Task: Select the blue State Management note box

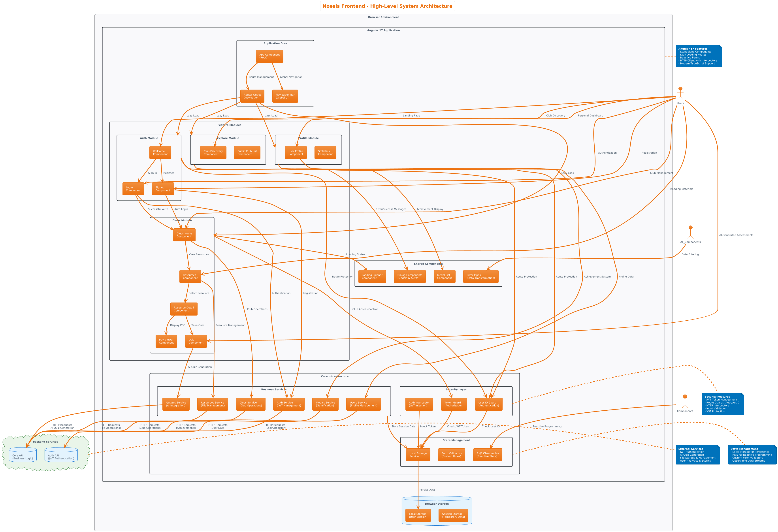Action: pos(752,455)
